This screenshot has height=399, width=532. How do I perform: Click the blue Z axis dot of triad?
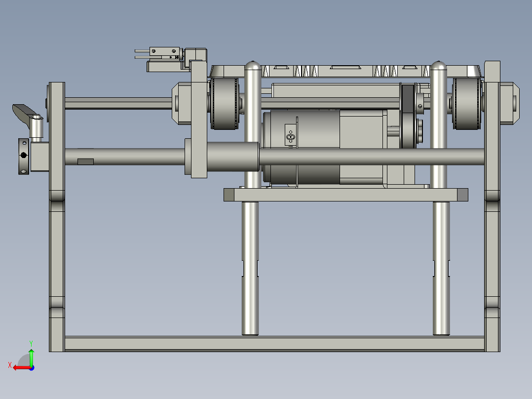pos(32,368)
